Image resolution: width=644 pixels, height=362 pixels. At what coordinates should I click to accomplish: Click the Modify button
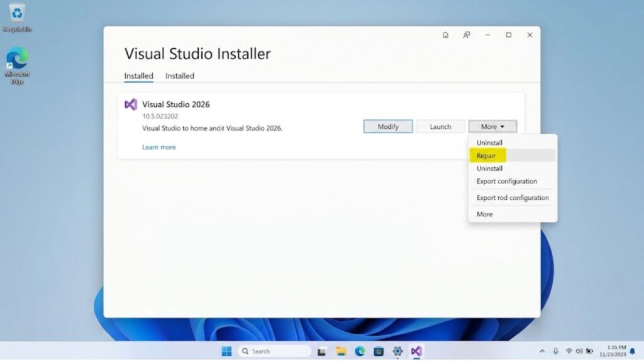pyautogui.click(x=388, y=126)
